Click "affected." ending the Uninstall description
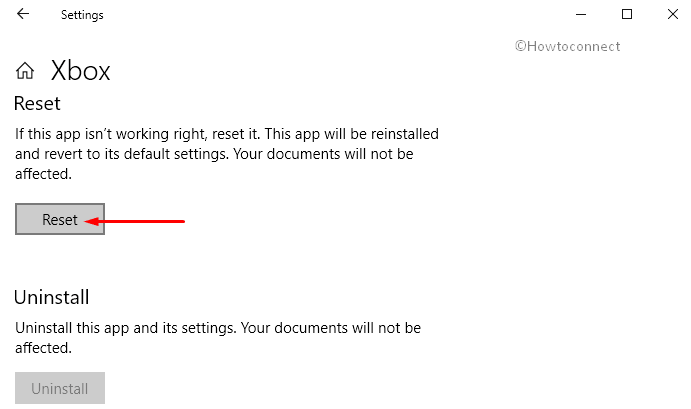Image resolution: width=691 pixels, height=409 pixels. (x=43, y=348)
